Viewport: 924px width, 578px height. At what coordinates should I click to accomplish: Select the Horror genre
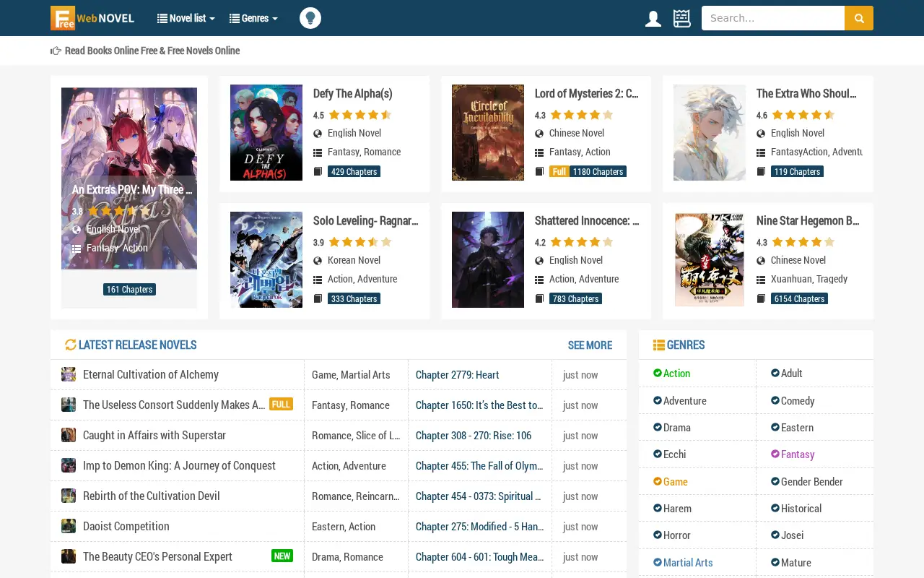tap(672, 535)
